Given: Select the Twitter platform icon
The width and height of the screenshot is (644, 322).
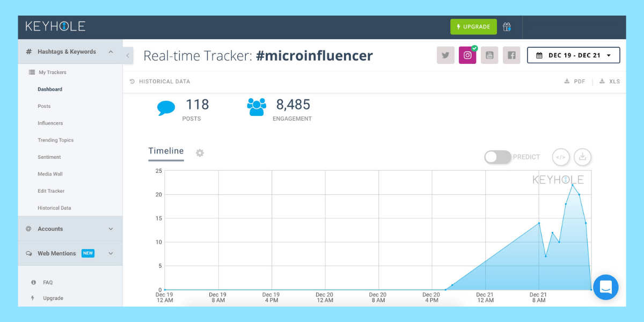Looking at the screenshot, I should coord(445,55).
